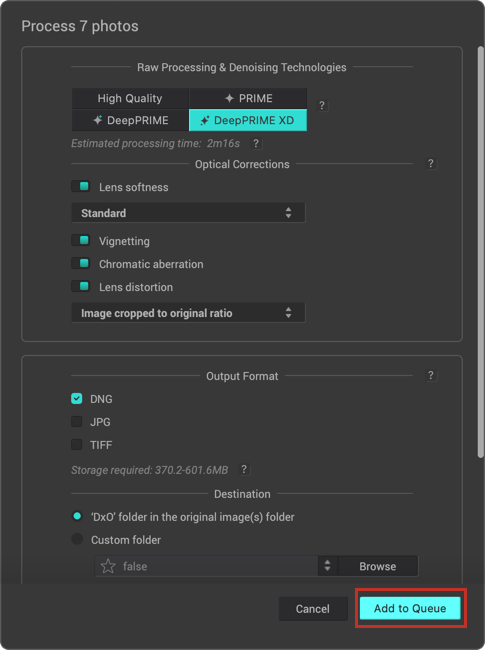Click the Cancel button
Screen dimensions: 485x650
click(313, 609)
